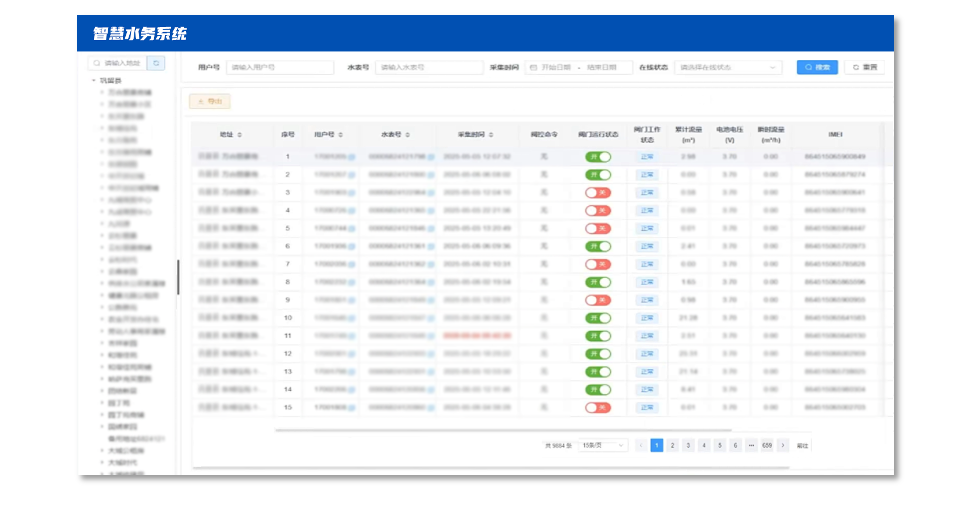Toggle the valve switch in row 3
The width and height of the screenshot is (972, 506).
[x=598, y=192]
